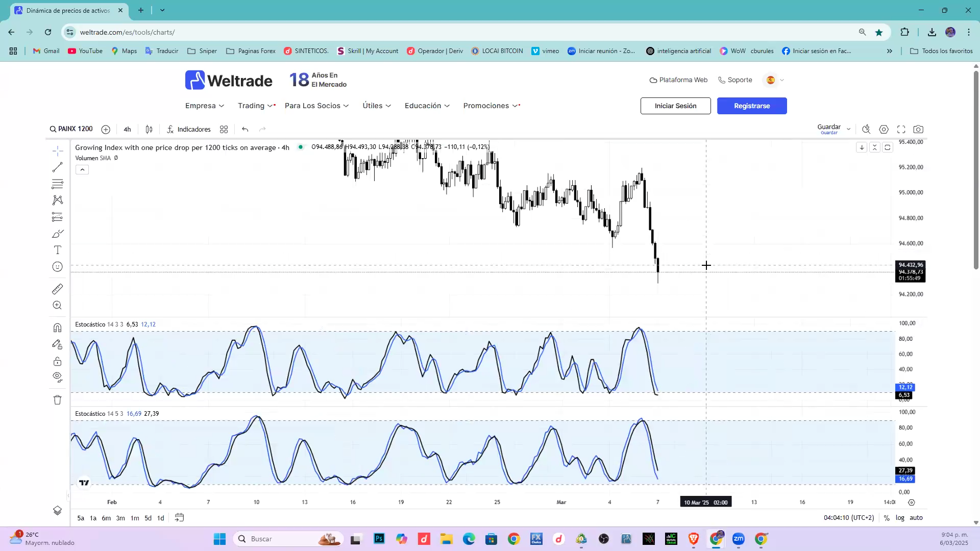Click the ruler measure tool
The width and height of the screenshot is (980, 551).
[57, 289]
